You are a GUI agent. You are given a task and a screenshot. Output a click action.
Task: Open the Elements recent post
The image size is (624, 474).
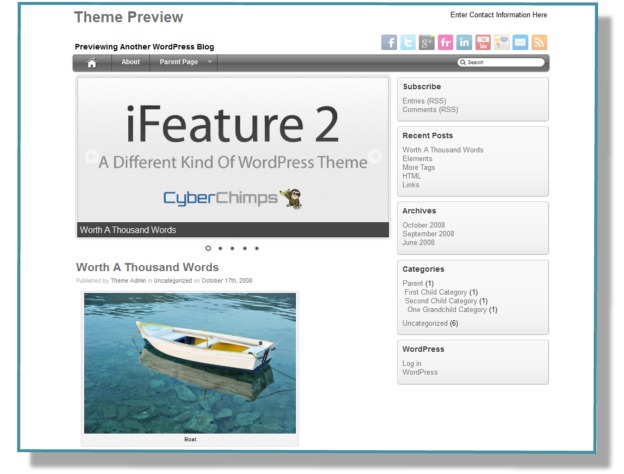[417, 159]
